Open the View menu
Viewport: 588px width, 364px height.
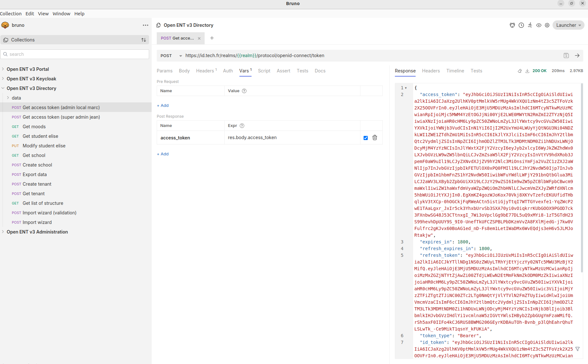click(x=43, y=14)
